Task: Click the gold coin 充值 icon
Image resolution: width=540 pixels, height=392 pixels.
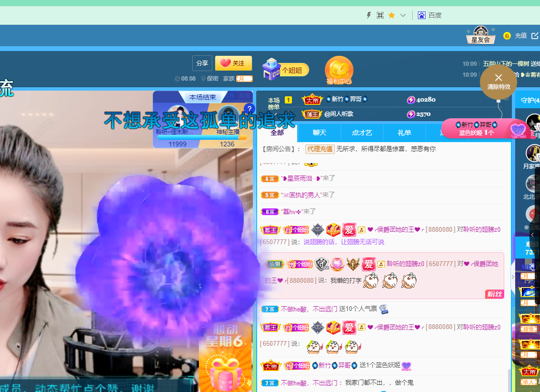Action: pos(507,36)
